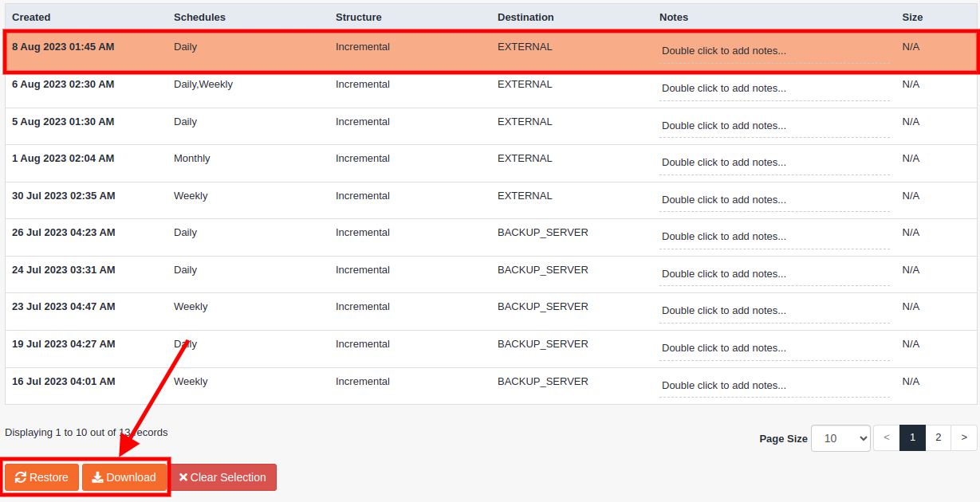Click the Restore button refresh icon
The image size is (980, 502).
[x=21, y=477]
